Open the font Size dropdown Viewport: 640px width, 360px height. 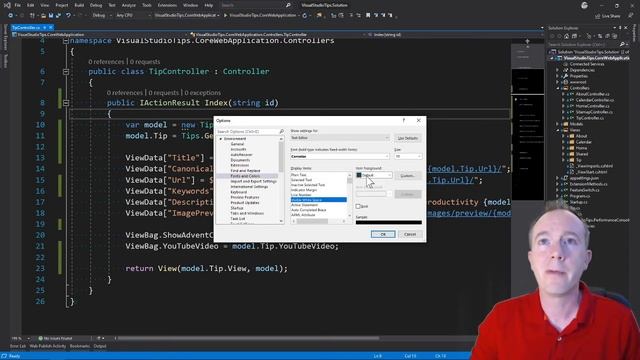(408, 156)
